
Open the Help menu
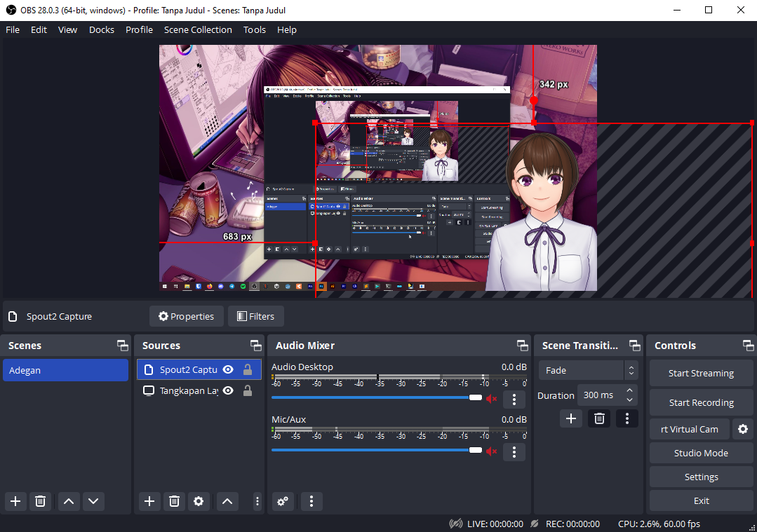[x=287, y=30]
